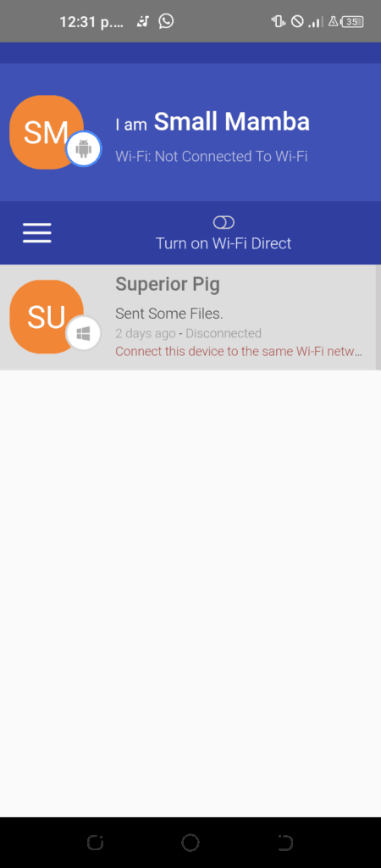Image resolution: width=381 pixels, height=868 pixels.
Task: Tap the 2 days ago Disconnected status
Action: [188, 333]
